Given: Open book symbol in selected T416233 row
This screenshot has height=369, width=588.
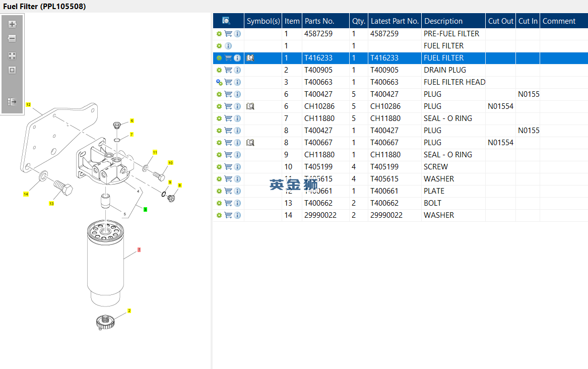Looking at the screenshot, I should [x=250, y=58].
